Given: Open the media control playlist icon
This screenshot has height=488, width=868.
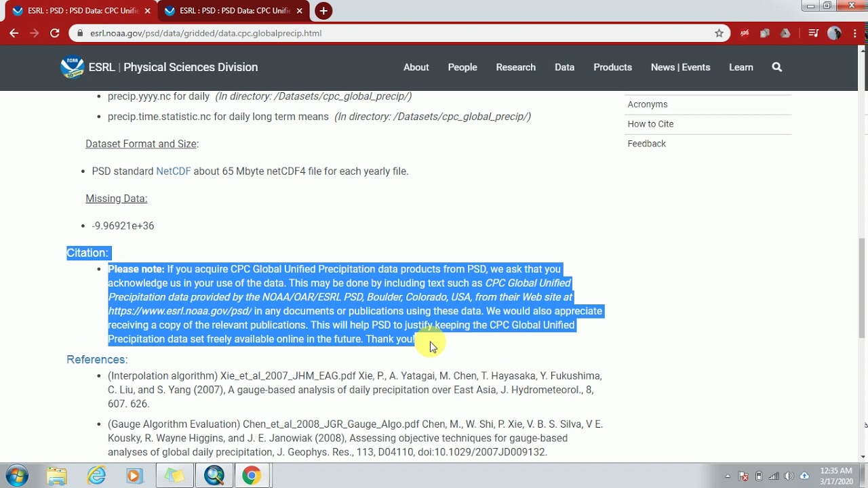Looking at the screenshot, I should pyautogui.click(x=814, y=33).
